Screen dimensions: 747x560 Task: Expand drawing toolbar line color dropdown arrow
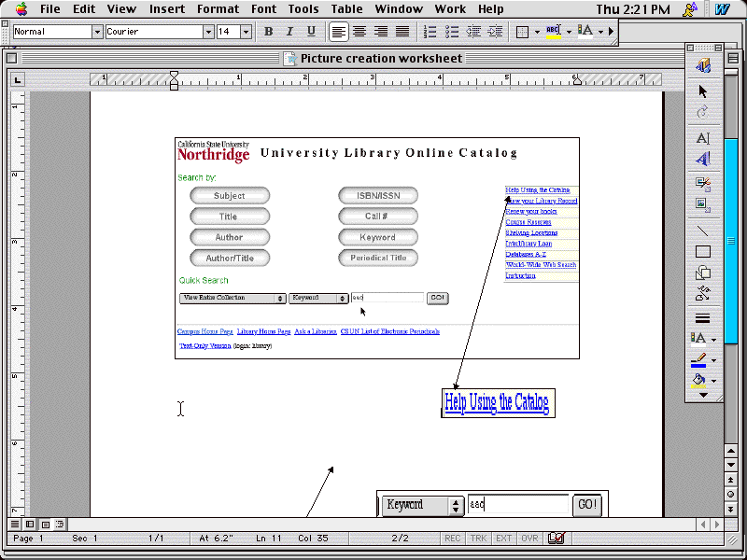tap(713, 360)
